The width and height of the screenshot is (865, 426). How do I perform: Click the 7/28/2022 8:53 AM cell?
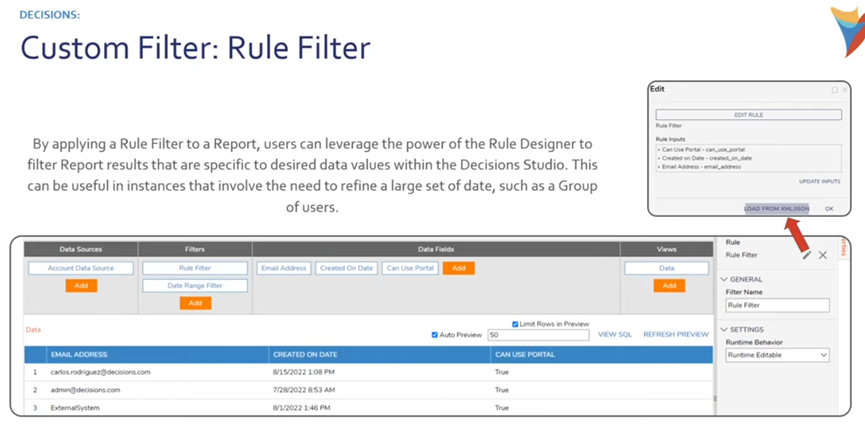(x=303, y=390)
